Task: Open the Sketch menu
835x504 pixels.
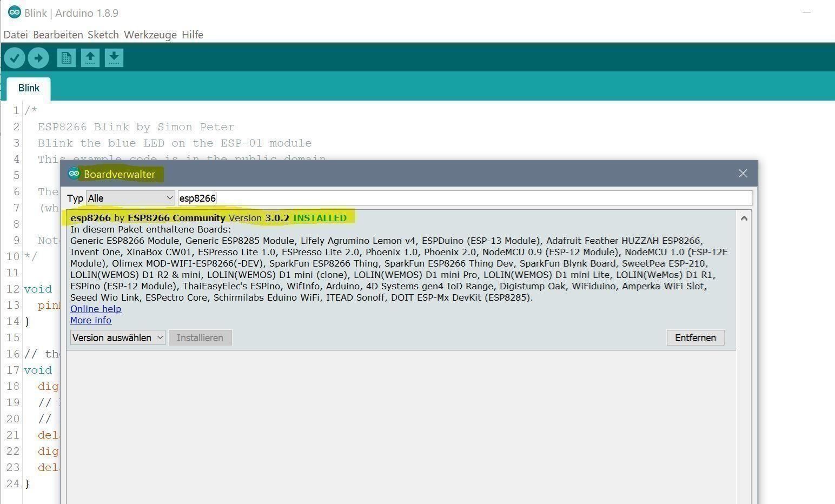Action: pos(103,35)
